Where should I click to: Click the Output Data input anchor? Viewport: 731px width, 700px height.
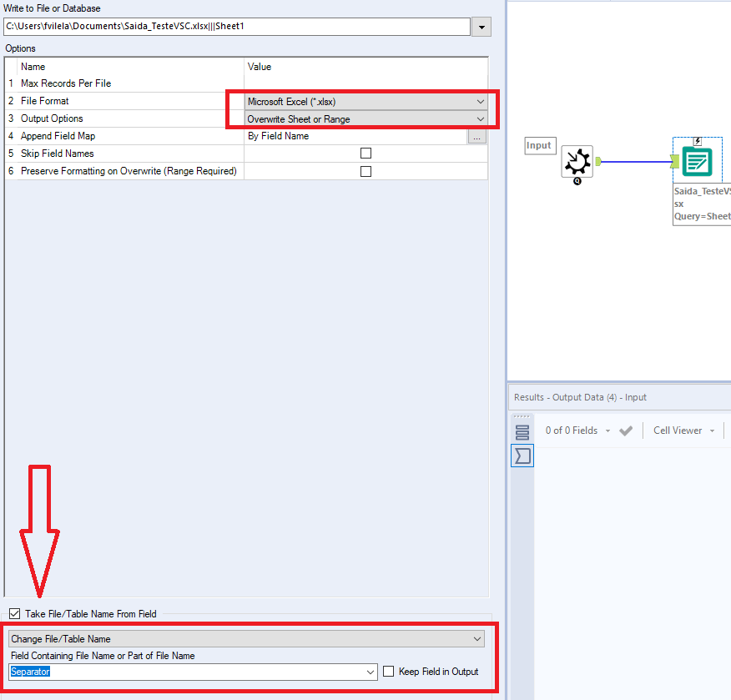point(674,161)
